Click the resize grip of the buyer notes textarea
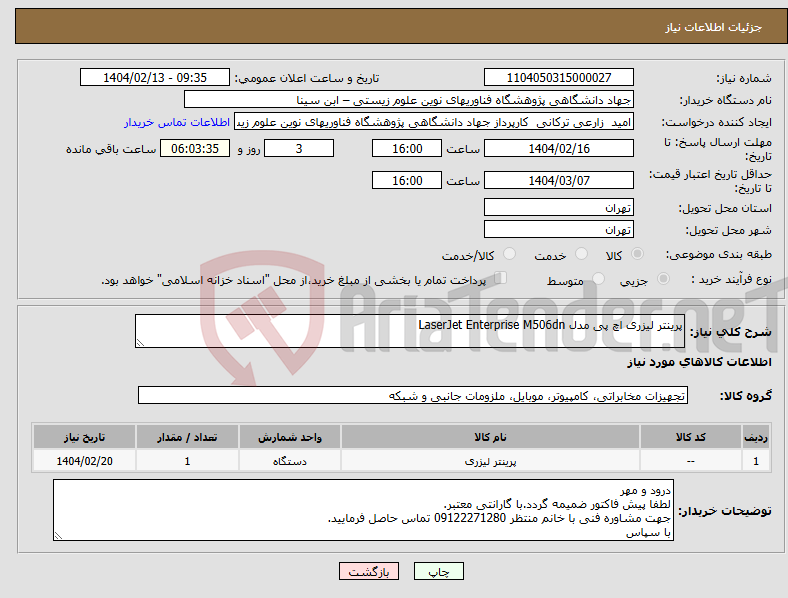The width and height of the screenshot is (788, 598). point(58,536)
